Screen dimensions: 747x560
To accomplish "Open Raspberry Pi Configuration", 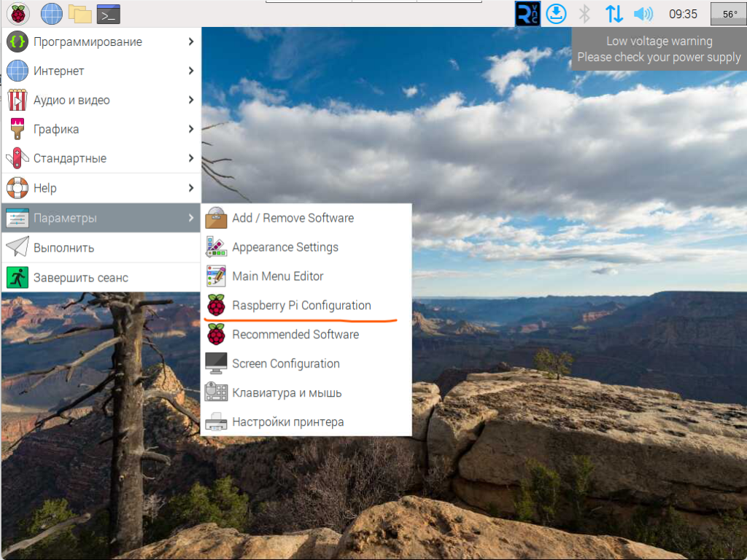I will (x=306, y=305).
